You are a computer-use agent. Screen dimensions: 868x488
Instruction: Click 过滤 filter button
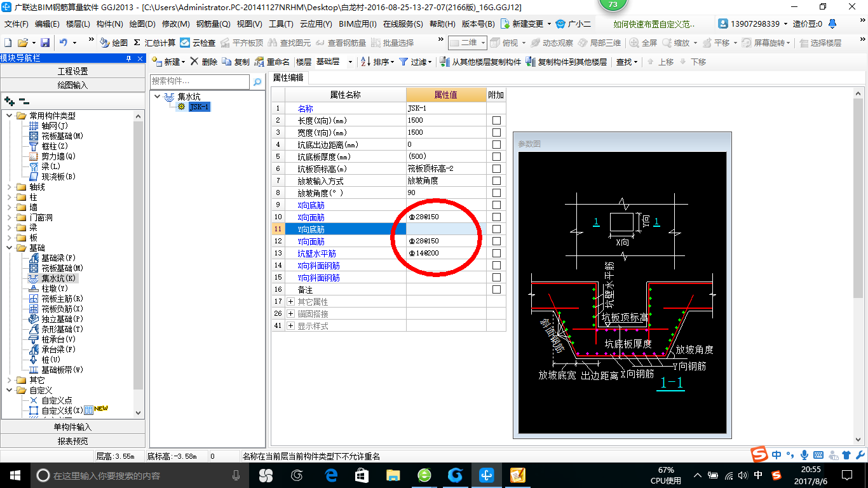[x=415, y=62]
